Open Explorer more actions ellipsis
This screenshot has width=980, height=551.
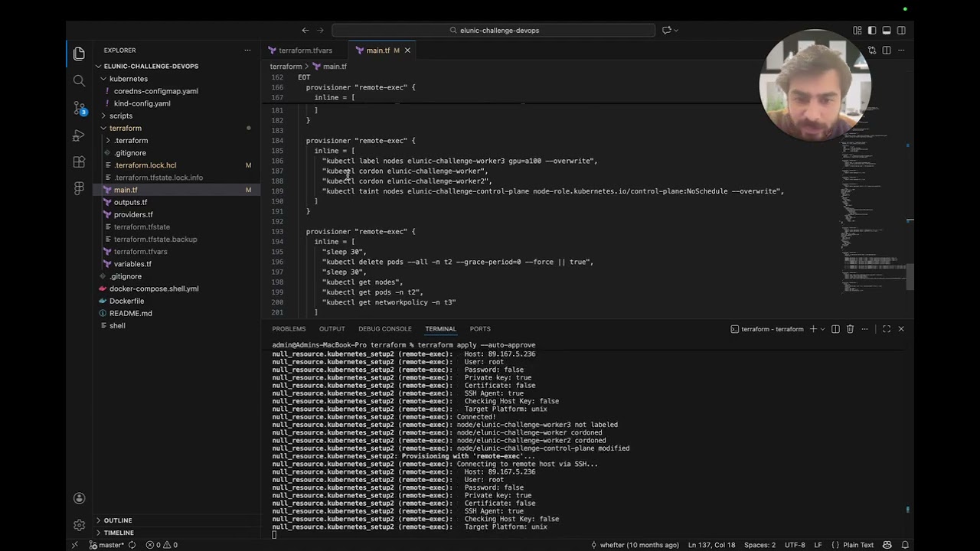coord(247,50)
